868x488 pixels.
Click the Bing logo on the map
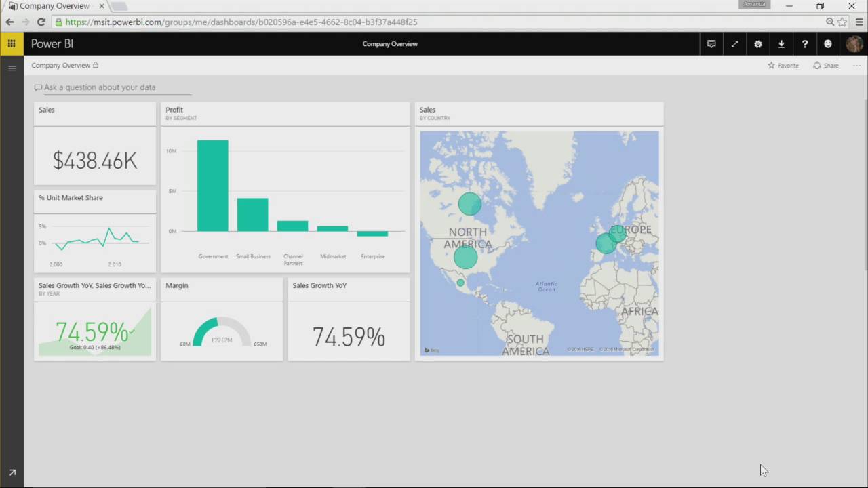pyautogui.click(x=432, y=350)
